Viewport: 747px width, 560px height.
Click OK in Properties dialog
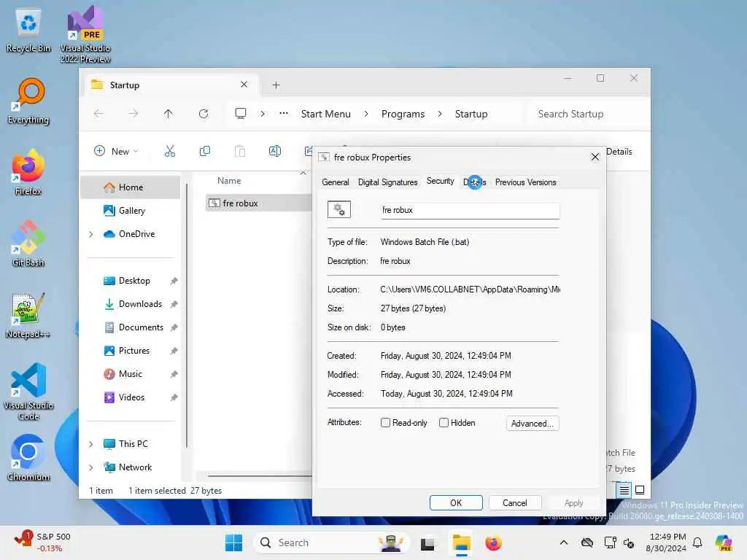(x=456, y=503)
